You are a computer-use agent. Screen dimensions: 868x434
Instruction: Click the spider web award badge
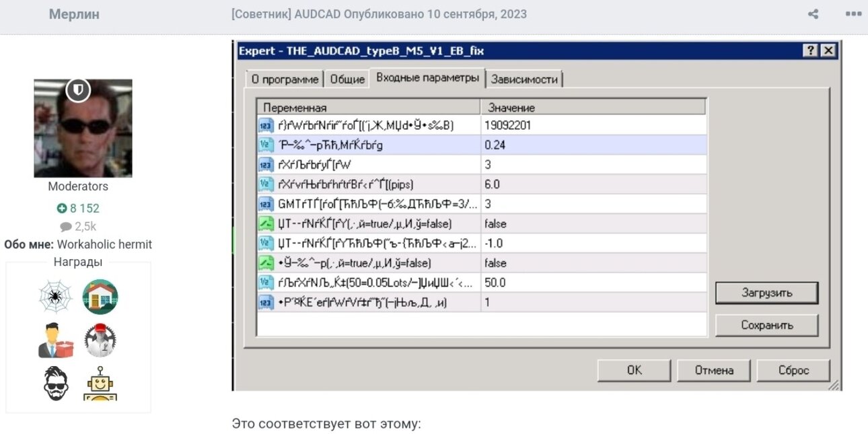pyautogui.click(x=55, y=297)
